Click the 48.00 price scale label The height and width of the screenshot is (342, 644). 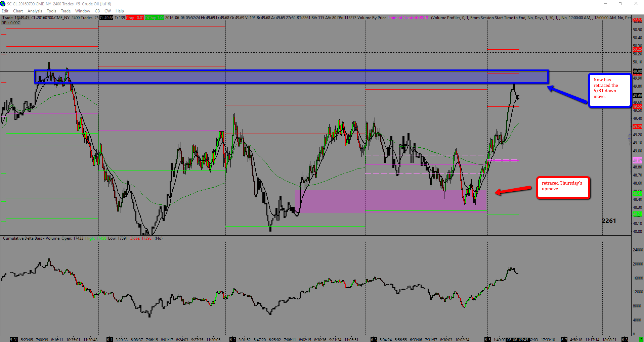[637, 232]
